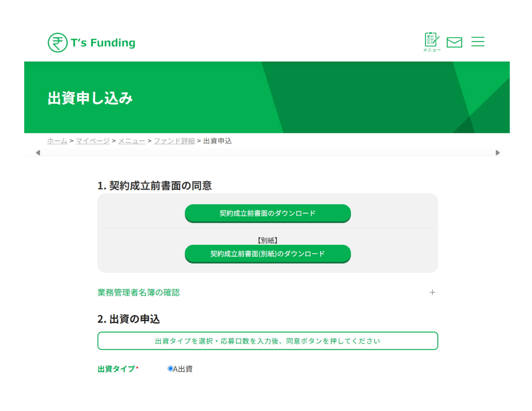Click the horizontal scrollbar track
This screenshot has width=532, height=411.
[x=268, y=153]
